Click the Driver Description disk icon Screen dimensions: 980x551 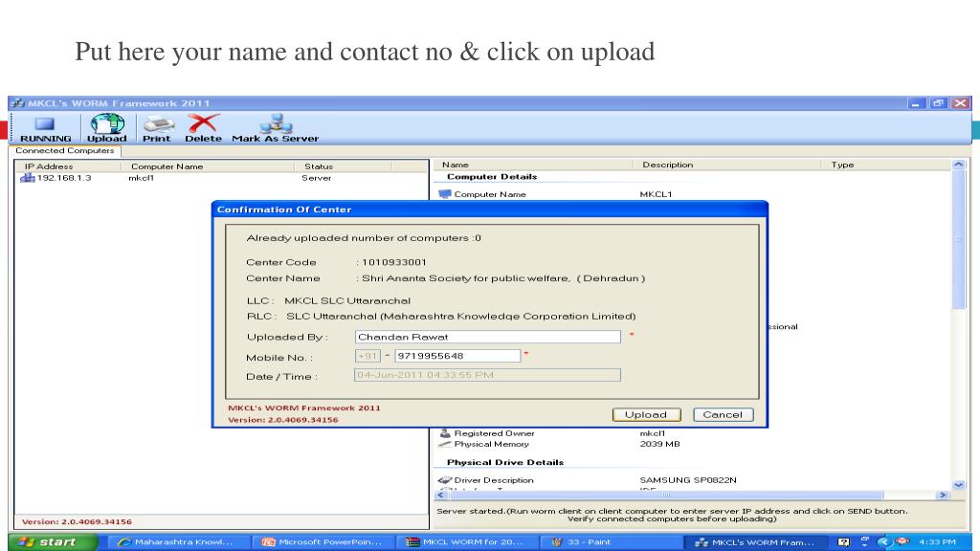(x=444, y=480)
